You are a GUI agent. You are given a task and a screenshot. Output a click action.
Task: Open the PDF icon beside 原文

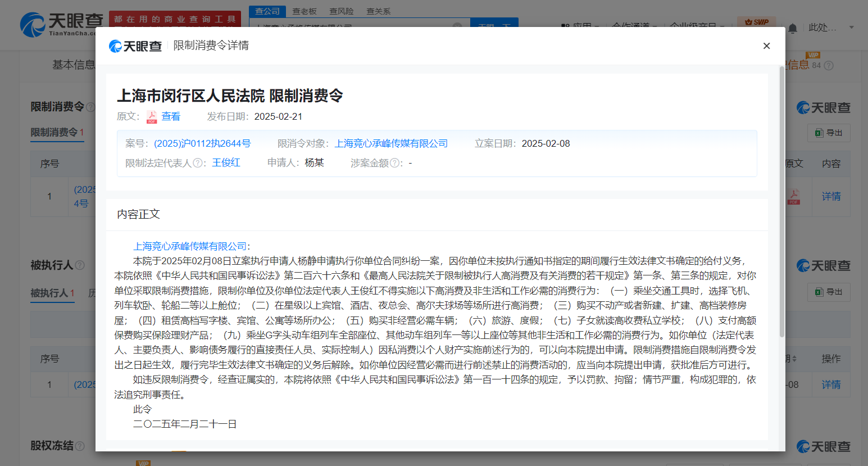click(152, 117)
